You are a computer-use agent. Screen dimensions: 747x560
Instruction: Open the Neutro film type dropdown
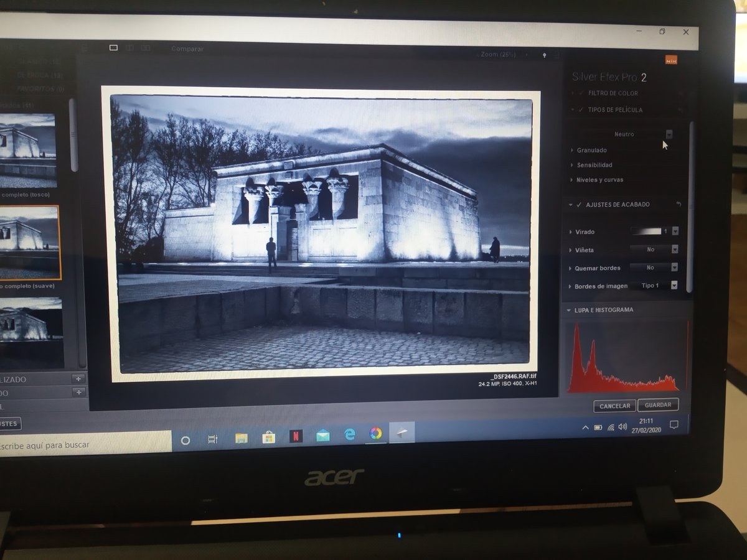pyautogui.click(x=669, y=134)
